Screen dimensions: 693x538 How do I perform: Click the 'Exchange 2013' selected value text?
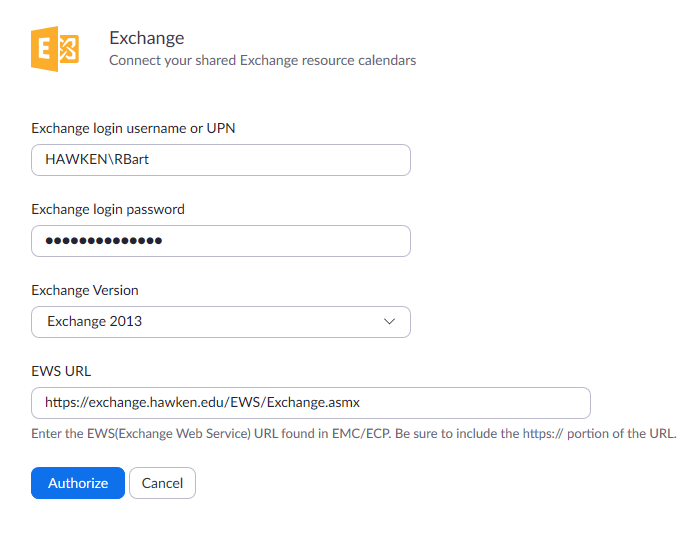click(x=95, y=321)
